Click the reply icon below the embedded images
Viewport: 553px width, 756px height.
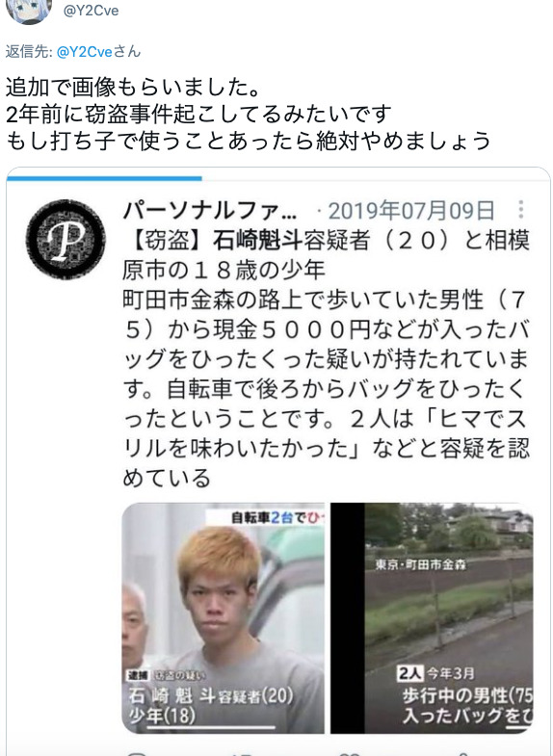click(x=137, y=753)
